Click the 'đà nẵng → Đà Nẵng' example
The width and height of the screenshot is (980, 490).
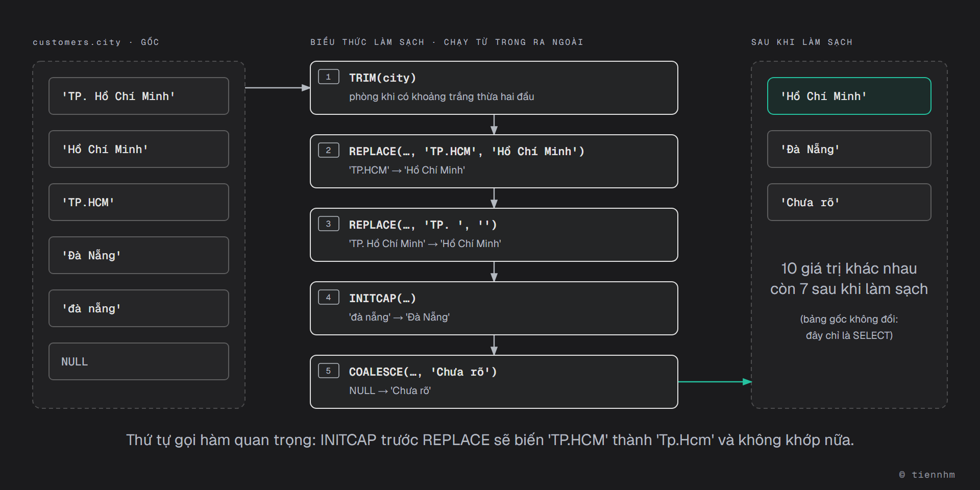coord(399,317)
